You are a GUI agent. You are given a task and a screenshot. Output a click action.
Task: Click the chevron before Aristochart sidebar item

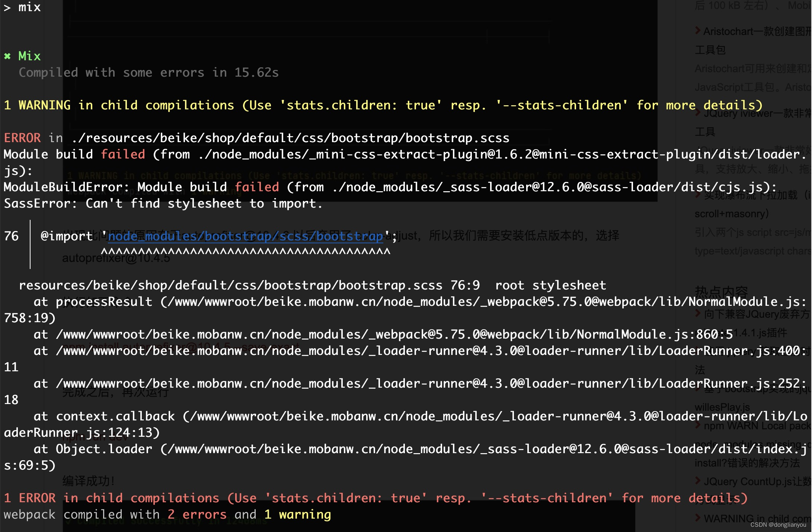pyautogui.click(x=698, y=31)
